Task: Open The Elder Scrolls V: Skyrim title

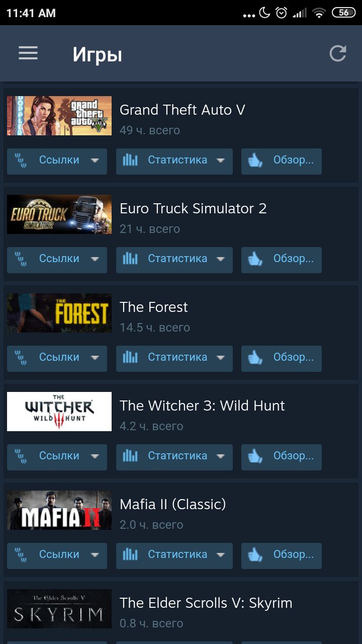Action: click(206, 603)
